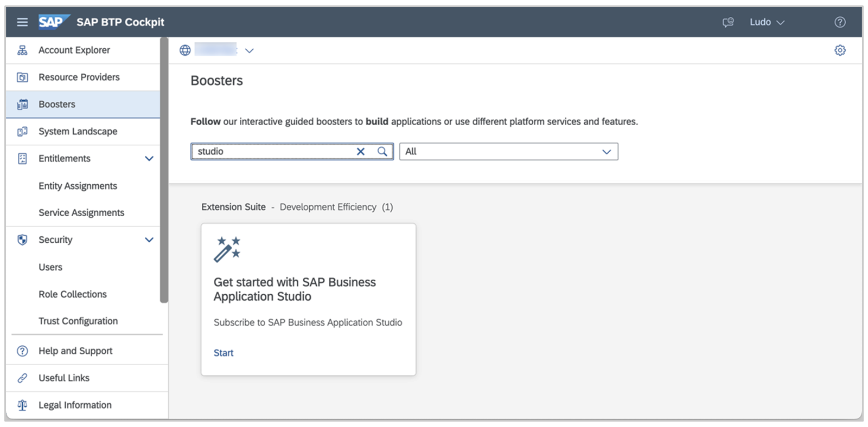Image resolution: width=868 pixels, height=427 pixels.
Task: Open the feedback chat icon
Action: (x=728, y=22)
